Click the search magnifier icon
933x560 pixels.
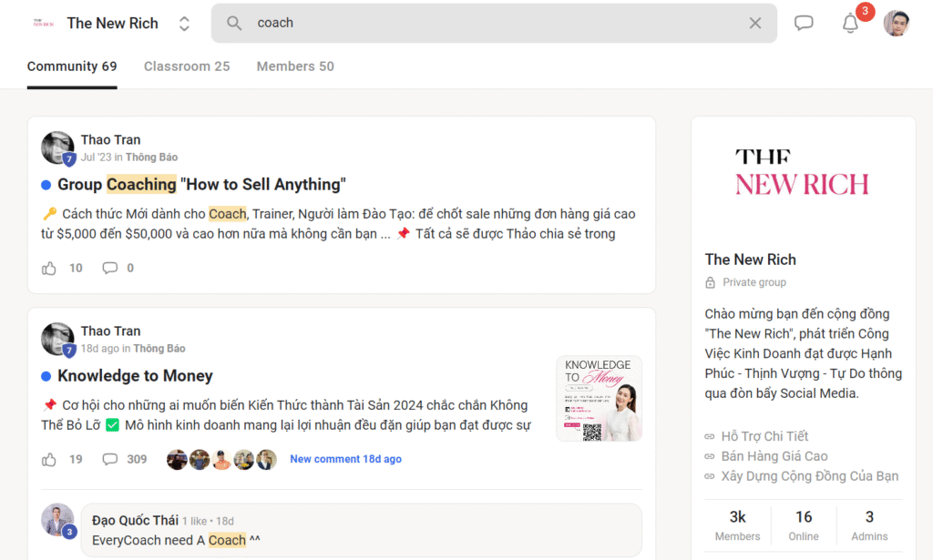pos(234,23)
